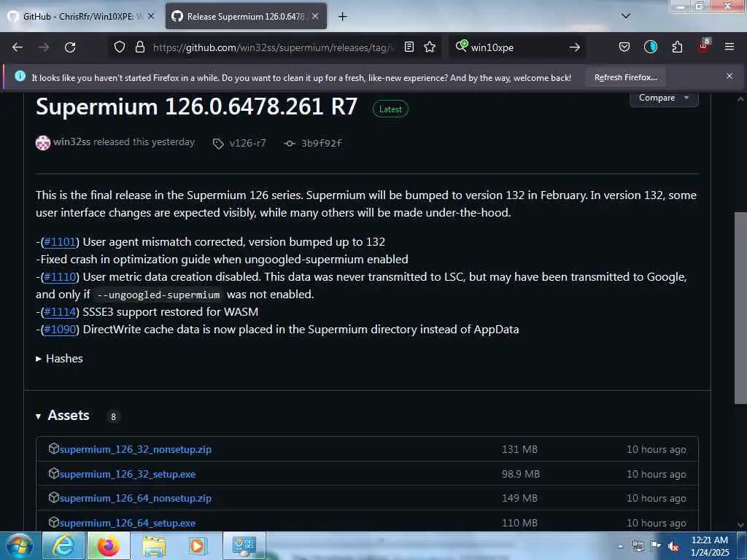Click the info icon in notification bar
This screenshot has width=747, height=560.
coord(20,76)
